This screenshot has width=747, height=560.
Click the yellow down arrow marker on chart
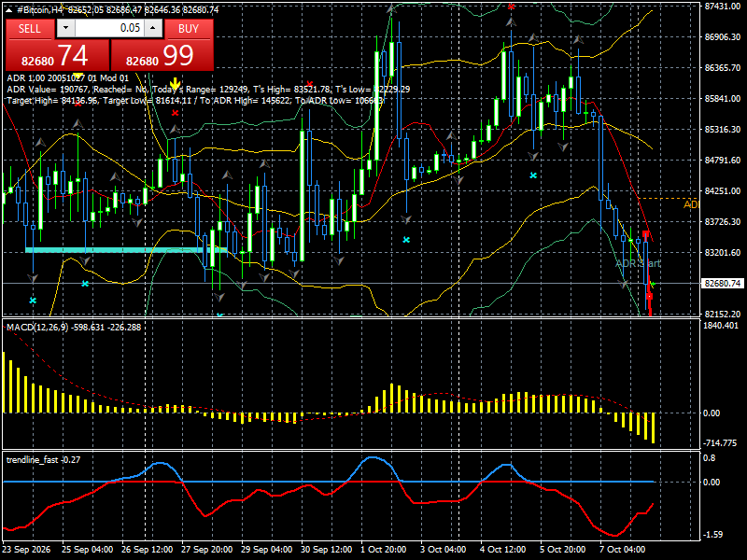(x=175, y=85)
